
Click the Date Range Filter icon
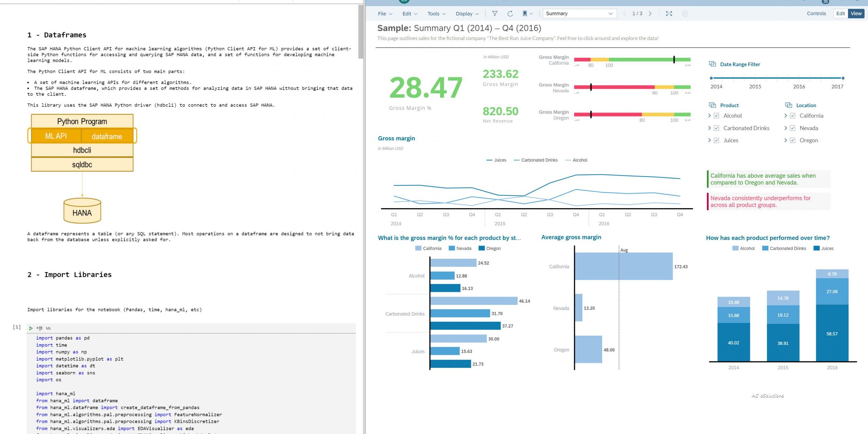pyautogui.click(x=712, y=64)
